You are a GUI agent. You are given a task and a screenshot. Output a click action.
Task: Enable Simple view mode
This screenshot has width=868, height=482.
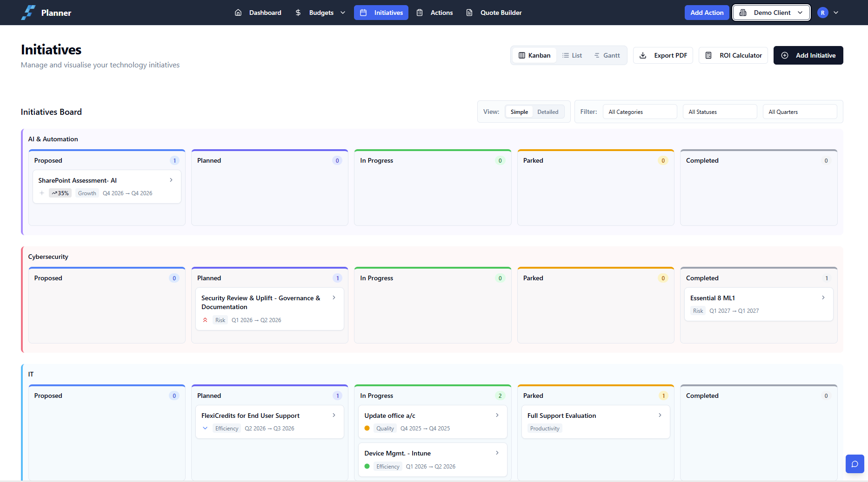(x=519, y=112)
